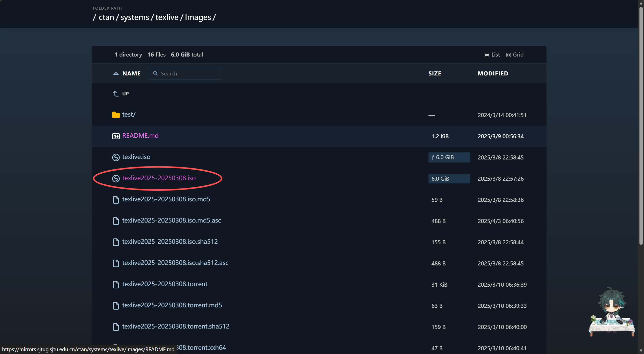Viewport: 644px width, 354px height.
Task: Click the Markdown icon beside README.md
Action: 116,136
